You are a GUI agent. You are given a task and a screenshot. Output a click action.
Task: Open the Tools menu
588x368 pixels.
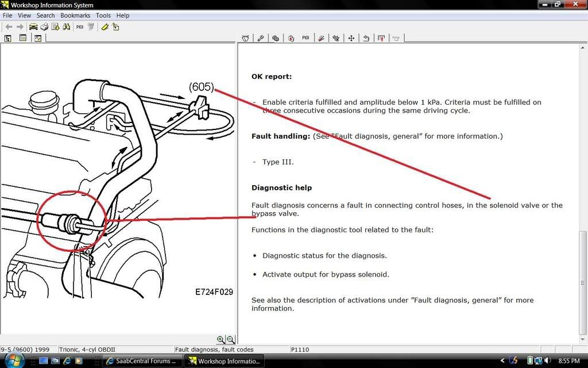(103, 16)
